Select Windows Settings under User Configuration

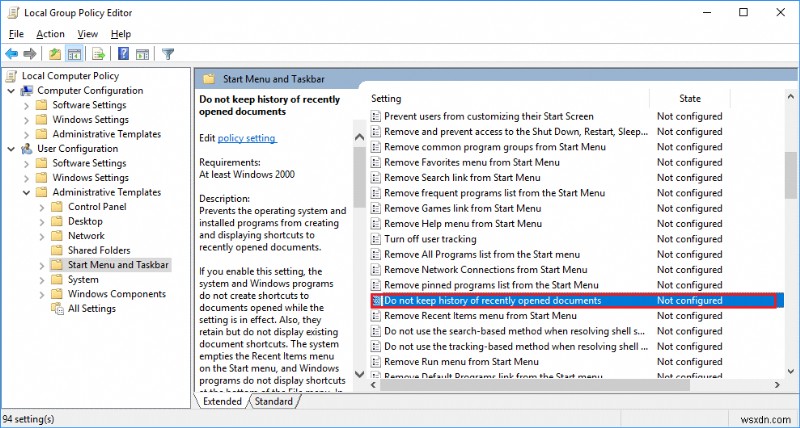coord(90,178)
